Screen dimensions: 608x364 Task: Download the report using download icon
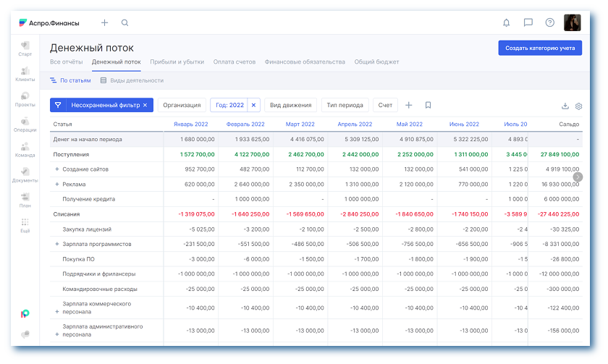(x=565, y=106)
